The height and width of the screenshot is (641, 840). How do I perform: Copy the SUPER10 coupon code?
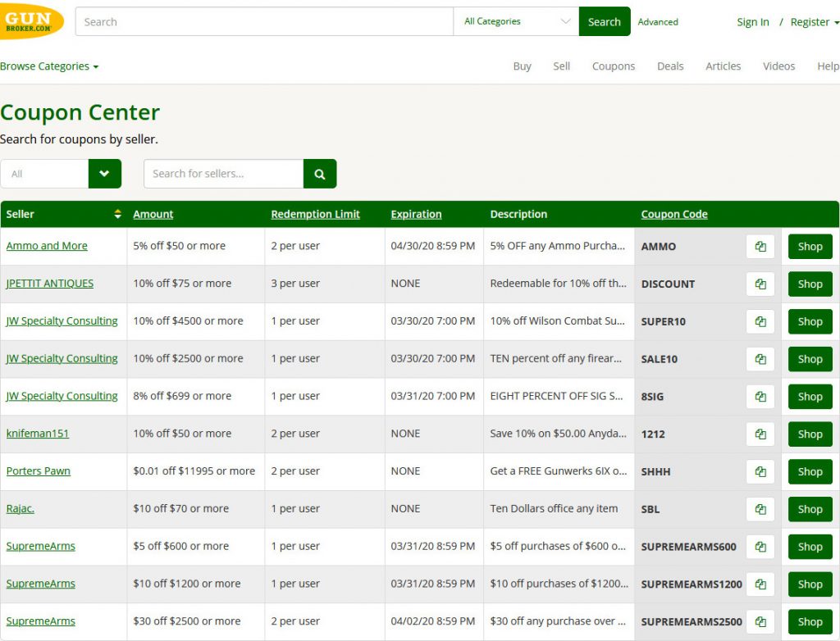(x=760, y=321)
